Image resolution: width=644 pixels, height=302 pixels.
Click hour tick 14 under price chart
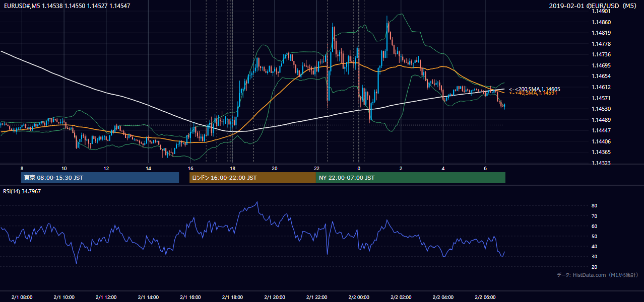pos(148,168)
